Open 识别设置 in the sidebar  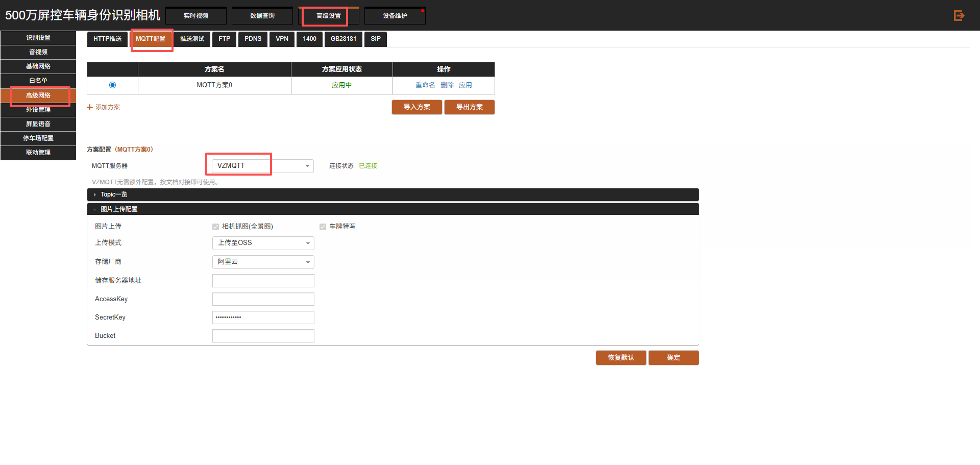coord(38,38)
